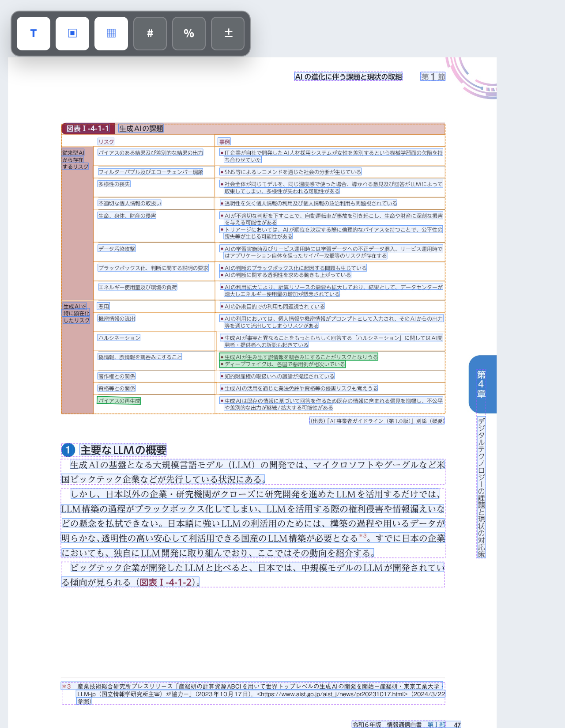
Task: Open the '図表 I-4-1-2' figure reference link
Action: (166, 582)
